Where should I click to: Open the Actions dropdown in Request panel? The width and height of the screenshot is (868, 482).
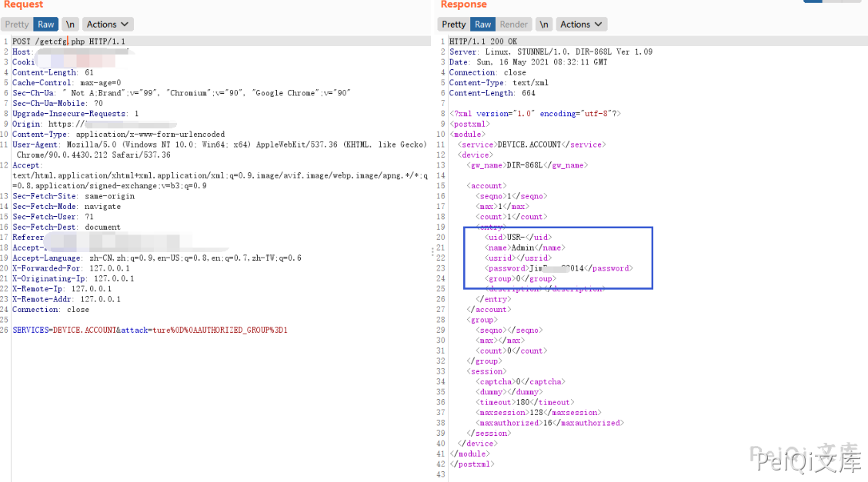point(108,25)
